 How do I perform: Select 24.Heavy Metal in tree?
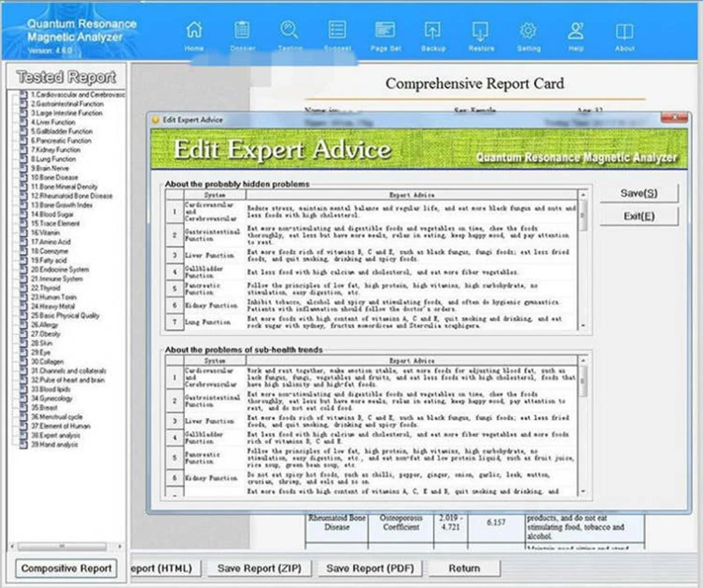pos(53,307)
